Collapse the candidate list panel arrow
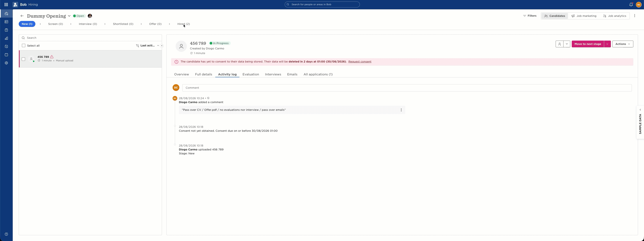The width and height of the screenshot is (644, 241). [162, 46]
